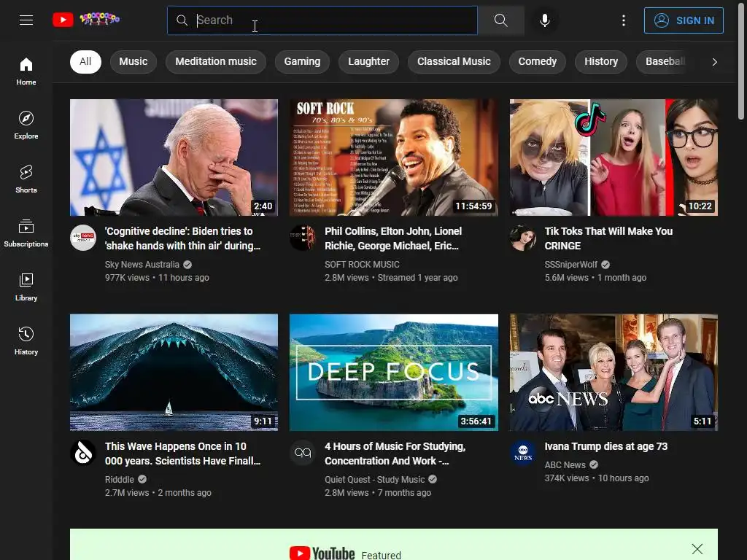
Task: Visit the Sky News Australia channel name
Action: [142, 264]
